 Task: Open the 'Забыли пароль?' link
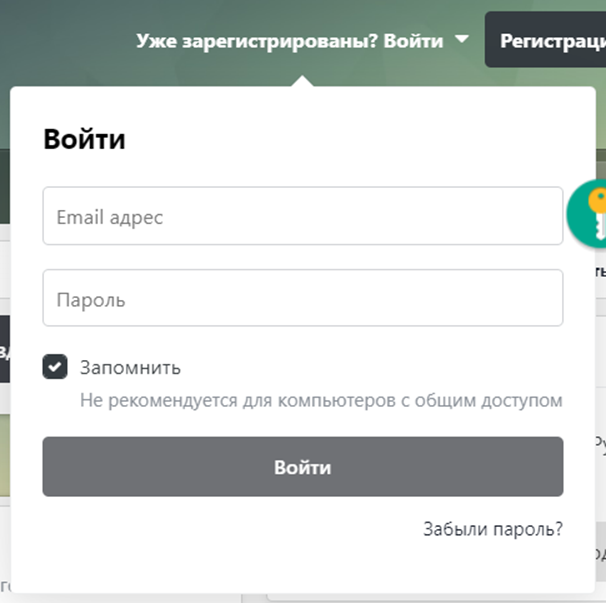[492, 529]
